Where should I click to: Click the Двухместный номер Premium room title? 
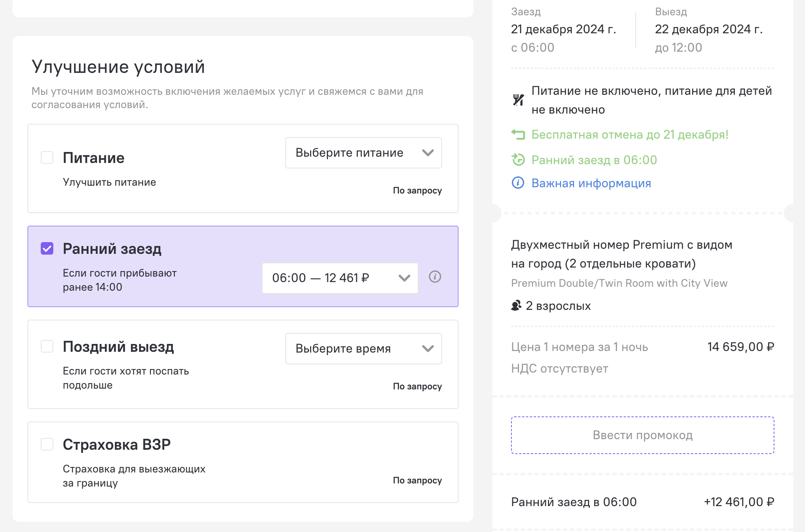622,254
